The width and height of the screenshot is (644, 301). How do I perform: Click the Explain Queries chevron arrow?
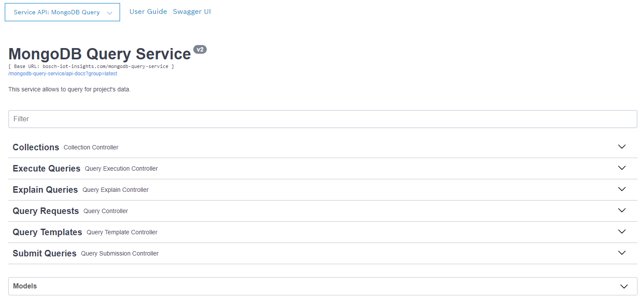click(622, 189)
